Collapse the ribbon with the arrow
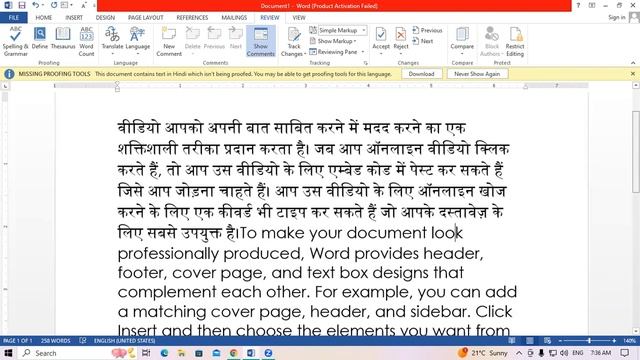The image size is (640, 360). (x=633, y=63)
